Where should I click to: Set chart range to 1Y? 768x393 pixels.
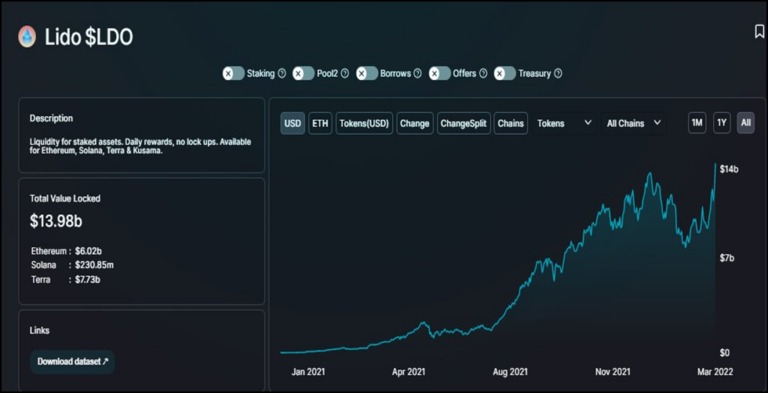point(721,123)
